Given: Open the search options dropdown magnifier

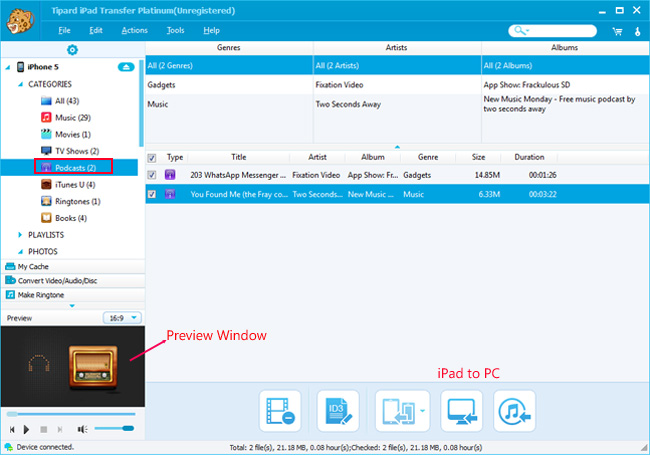Looking at the screenshot, I should click(521, 31).
